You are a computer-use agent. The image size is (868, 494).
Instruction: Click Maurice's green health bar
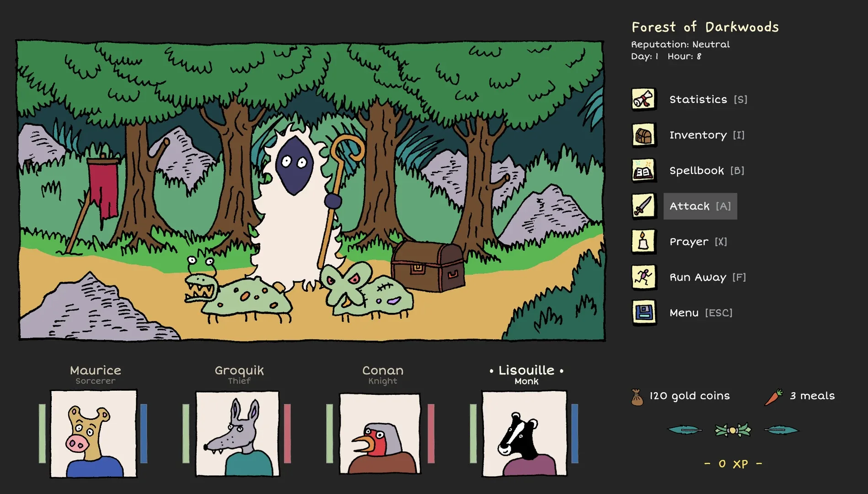42,435
